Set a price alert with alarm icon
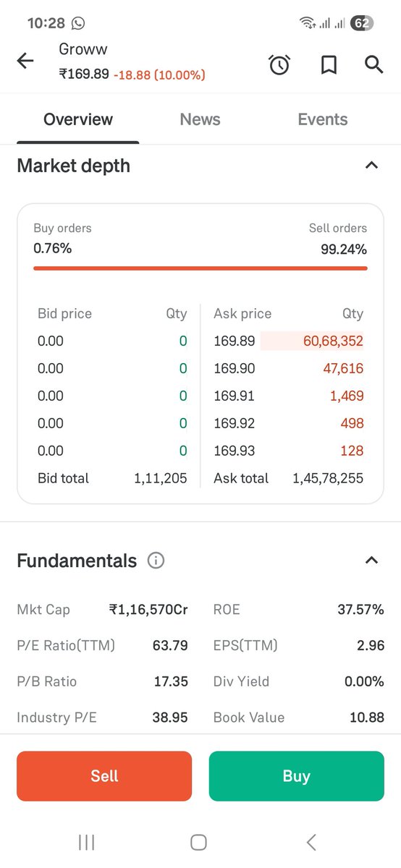Screen dimensions: 401x868 tap(279, 64)
